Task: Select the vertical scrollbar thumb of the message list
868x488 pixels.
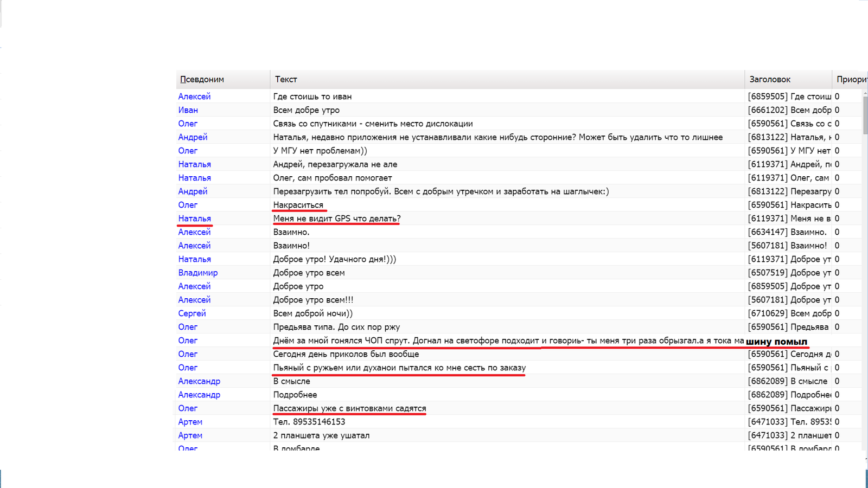Action: (865, 115)
